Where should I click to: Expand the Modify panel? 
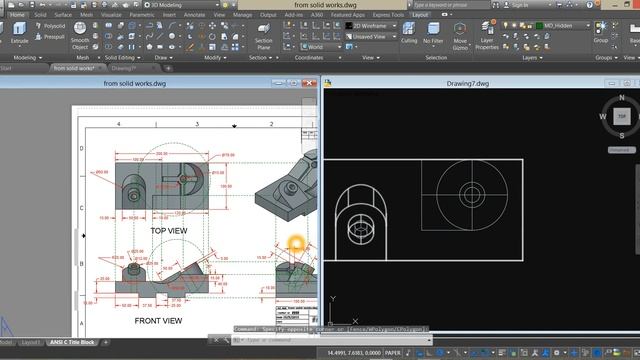[215, 58]
